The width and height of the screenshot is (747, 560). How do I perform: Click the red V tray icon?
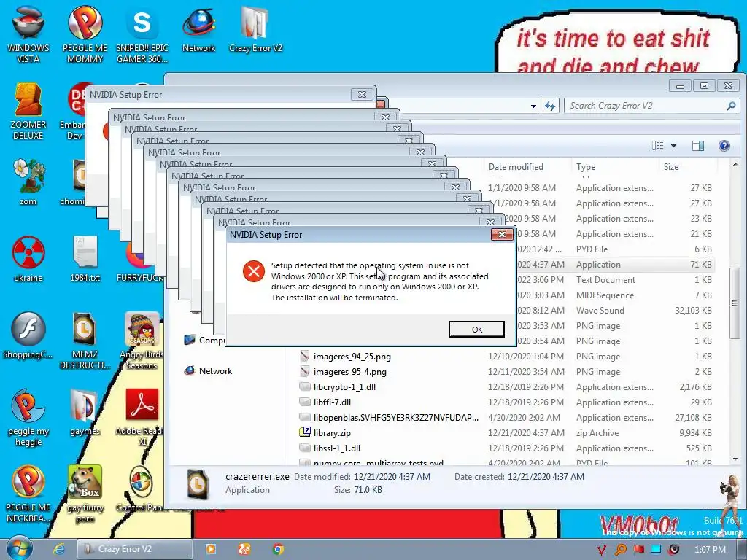[x=601, y=550]
